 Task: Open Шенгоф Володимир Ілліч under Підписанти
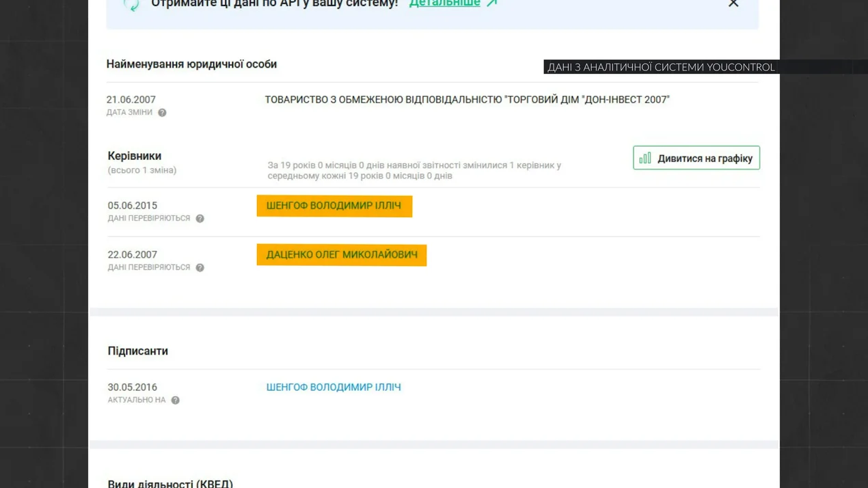click(x=334, y=388)
